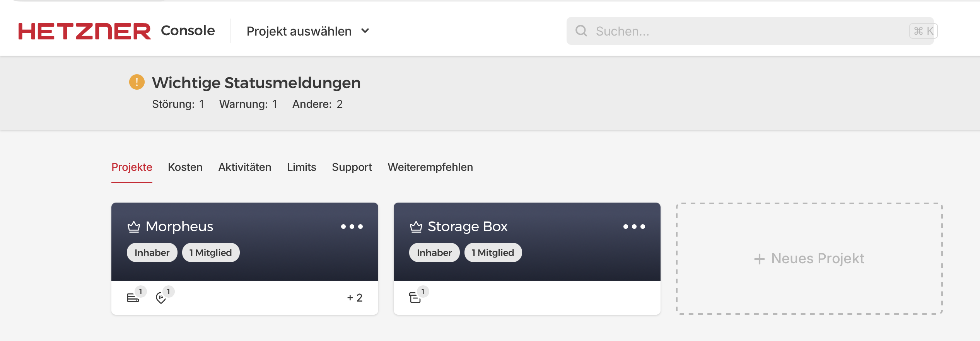Click storage box icon in Storage Box card

[x=415, y=298]
